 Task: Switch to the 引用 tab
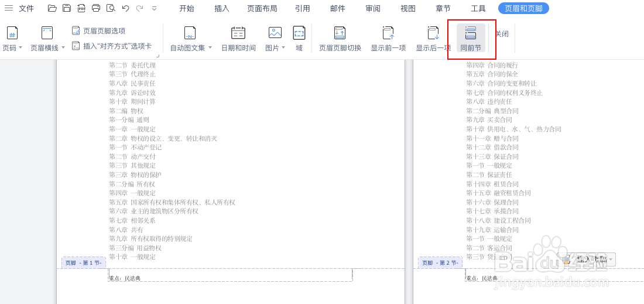(x=303, y=8)
